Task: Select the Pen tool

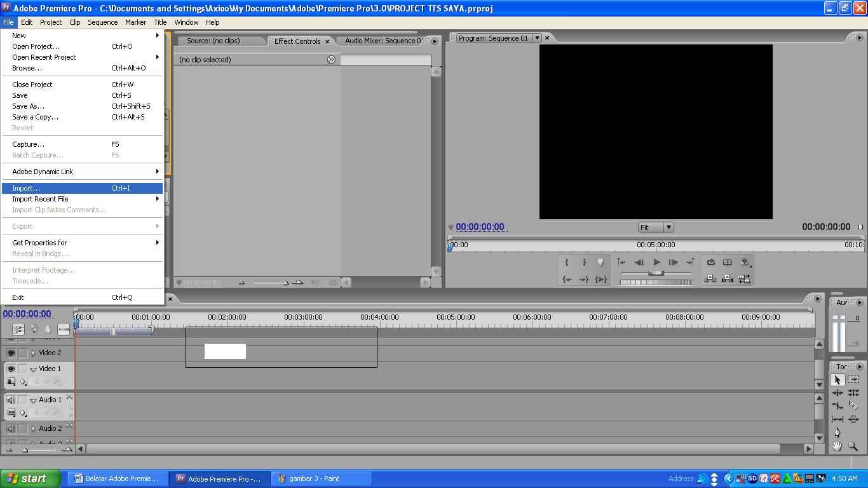Action: tap(837, 433)
